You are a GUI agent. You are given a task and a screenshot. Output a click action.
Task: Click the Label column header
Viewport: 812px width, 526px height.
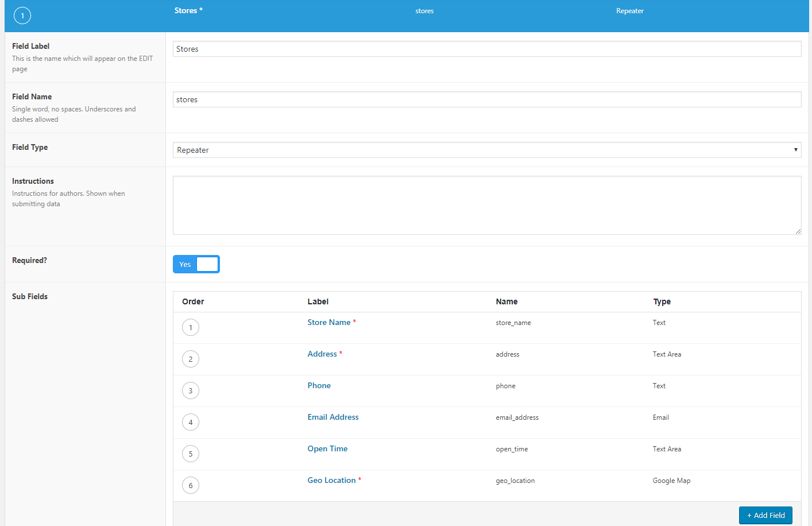(318, 301)
